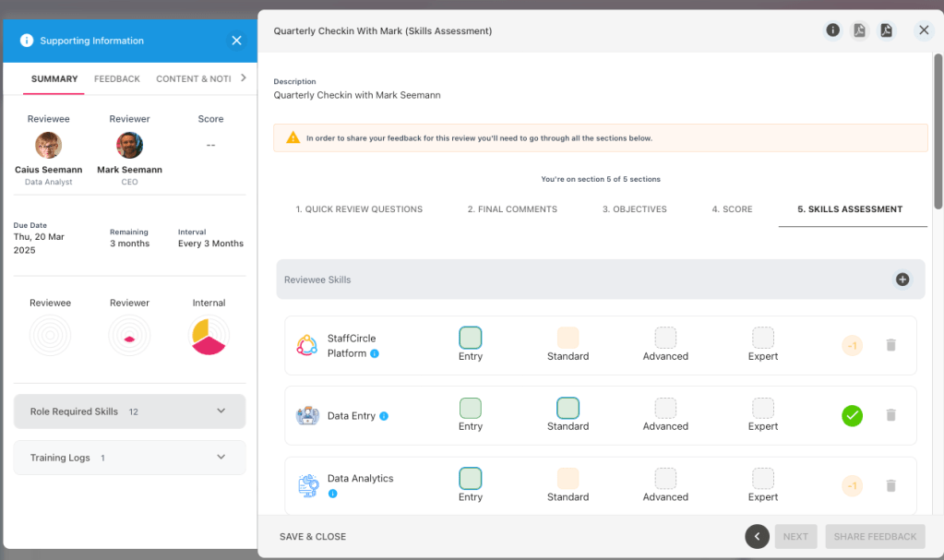The height and width of the screenshot is (560, 944).
Task: Click the info icon beside Data Entry
Action: point(384,416)
